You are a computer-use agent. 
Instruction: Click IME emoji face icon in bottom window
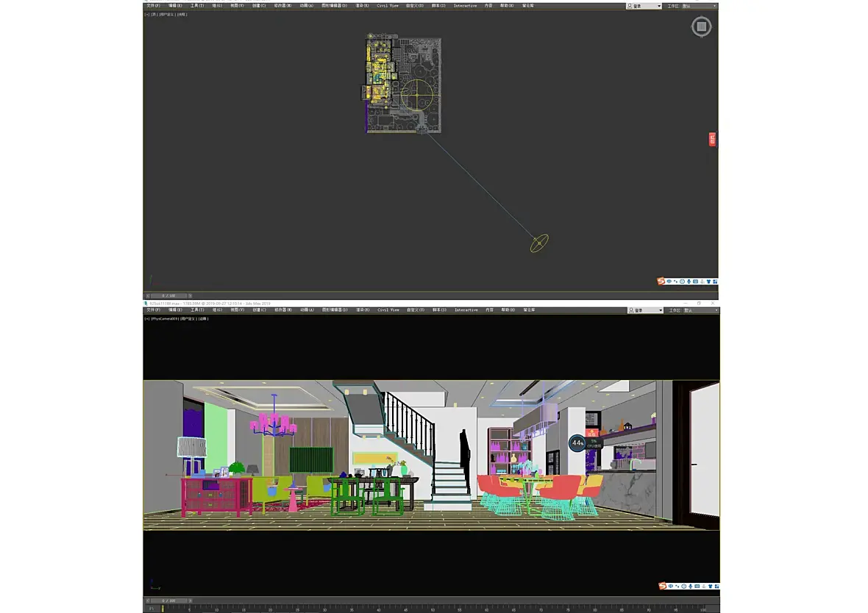683,586
